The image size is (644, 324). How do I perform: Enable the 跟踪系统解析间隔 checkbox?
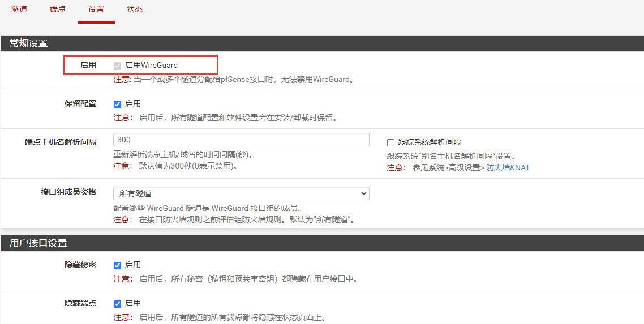(390, 142)
